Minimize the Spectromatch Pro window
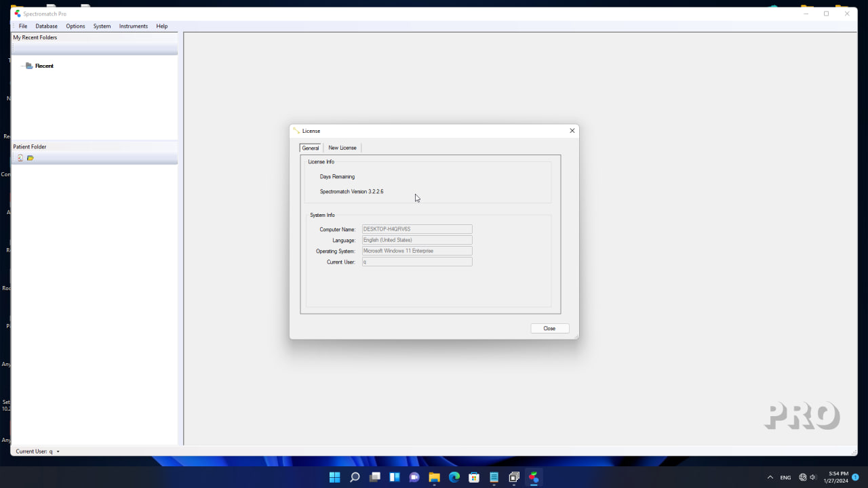 pyautogui.click(x=806, y=14)
